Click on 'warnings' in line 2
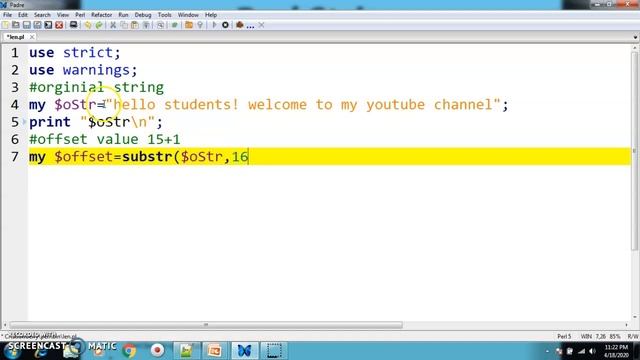This screenshot has width=640, height=360. (x=96, y=70)
